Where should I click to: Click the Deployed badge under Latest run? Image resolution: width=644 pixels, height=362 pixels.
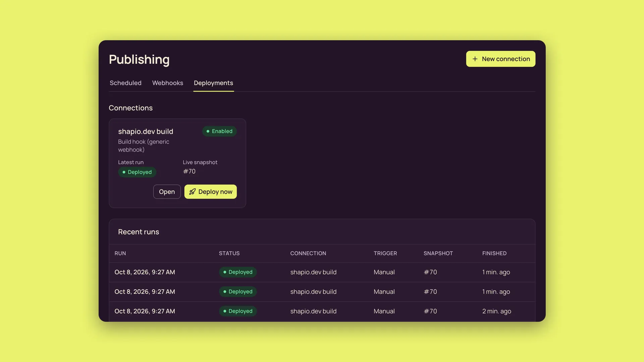point(137,172)
